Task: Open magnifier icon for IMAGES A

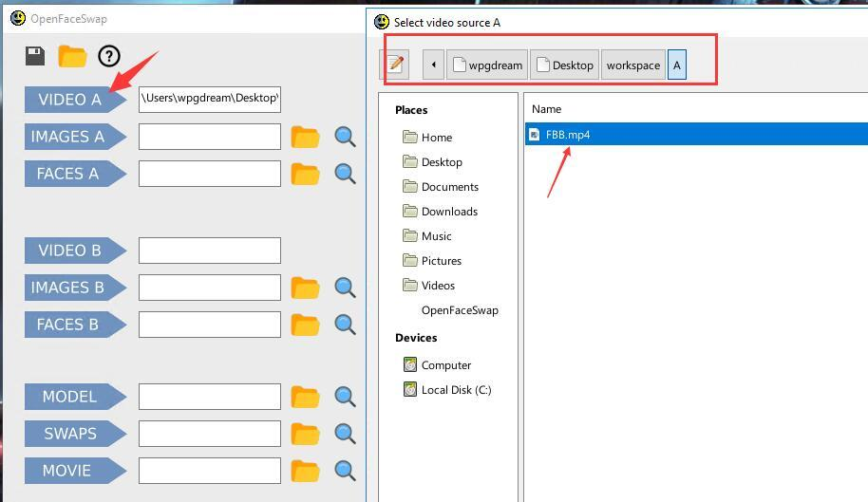Action: coord(345,137)
